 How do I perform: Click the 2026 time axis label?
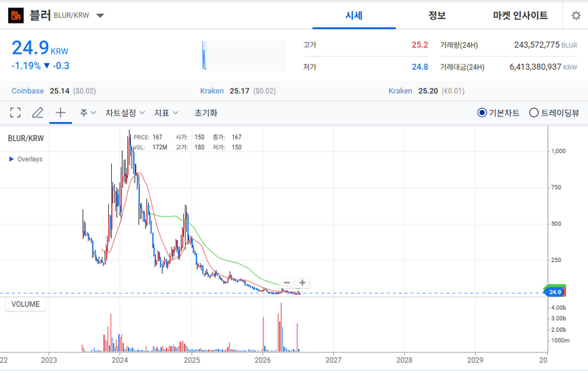tap(263, 360)
